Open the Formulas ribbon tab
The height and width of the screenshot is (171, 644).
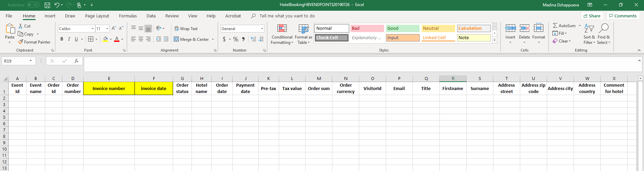pos(128,16)
